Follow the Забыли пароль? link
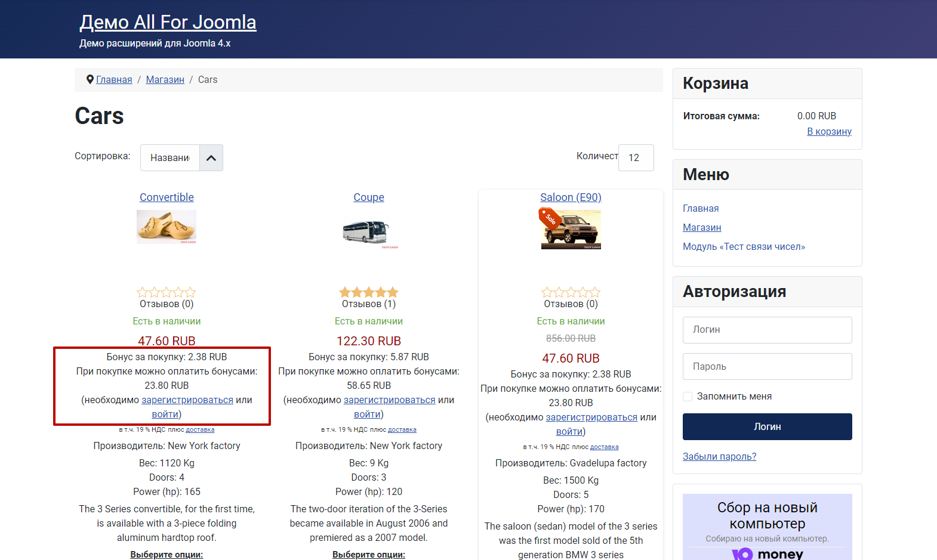Image resolution: width=937 pixels, height=560 pixels. coord(719,457)
